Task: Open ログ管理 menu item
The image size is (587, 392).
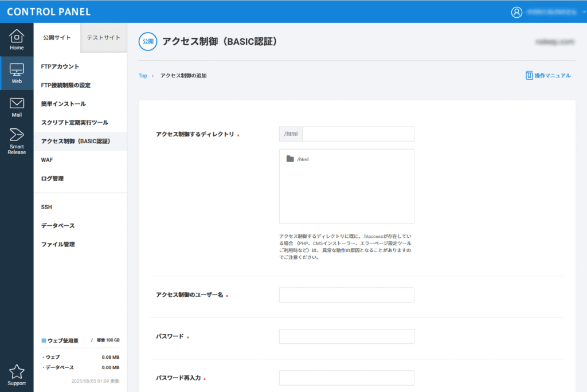Action: click(x=80, y=179)
